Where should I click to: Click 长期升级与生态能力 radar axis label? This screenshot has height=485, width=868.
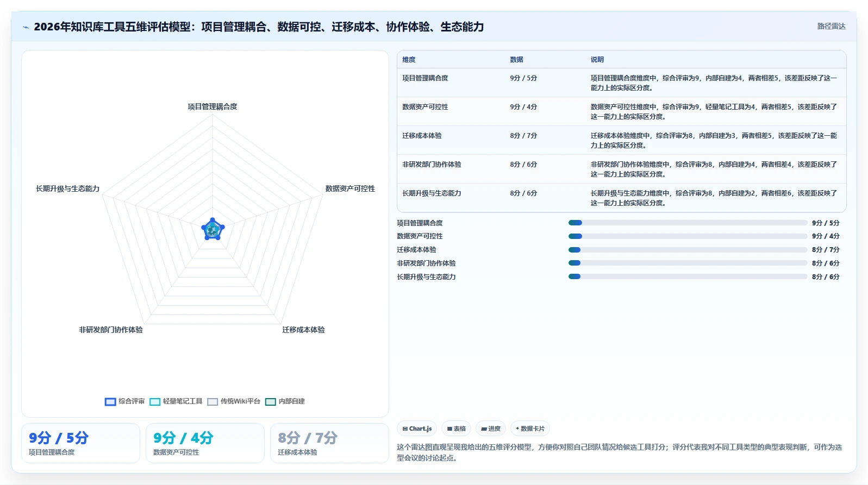[x=68, y=188]
